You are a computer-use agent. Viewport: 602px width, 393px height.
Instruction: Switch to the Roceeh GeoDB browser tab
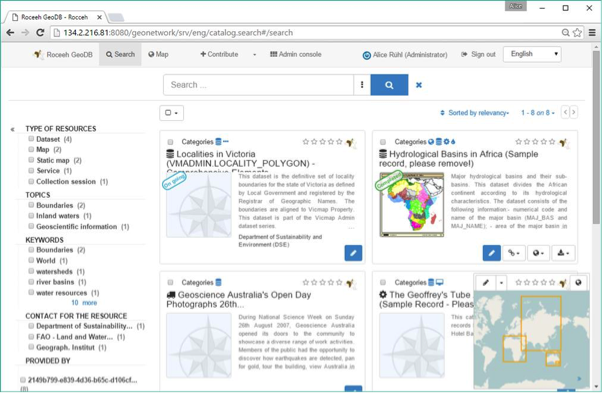click(55, 17)
